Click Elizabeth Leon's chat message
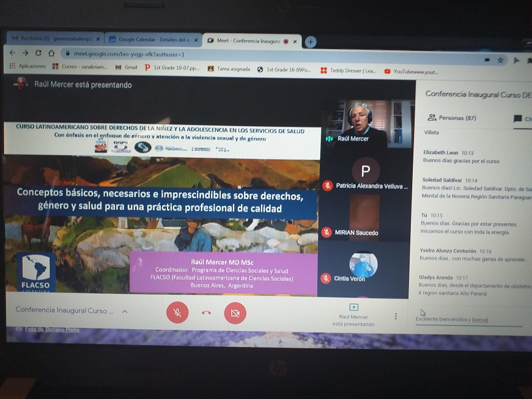Image resolution: width=532 pixels, height=399 pixels. 461,157
